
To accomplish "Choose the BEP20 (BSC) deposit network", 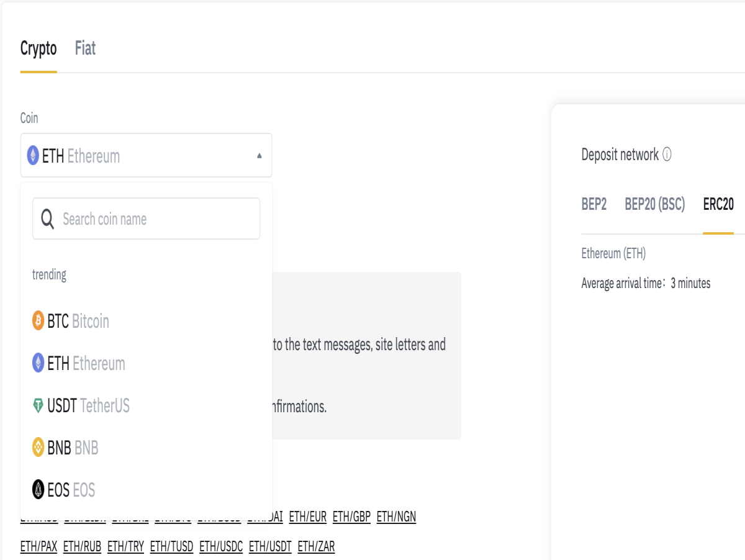I will point(655,204).
